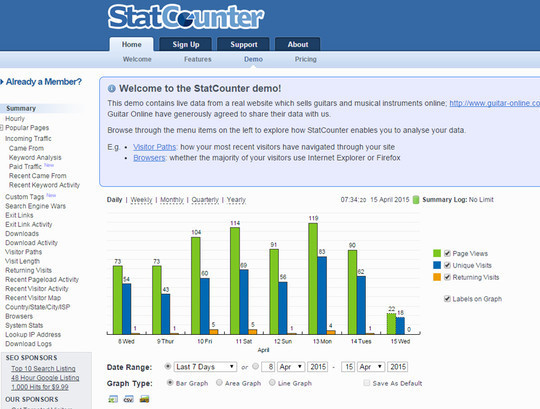Click the 1,000 Hits for $9.99 link

coord(40,387)
